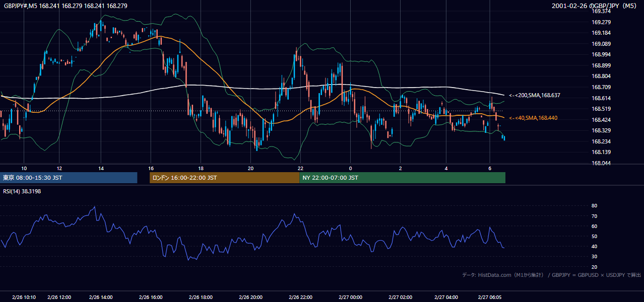
Task: Click the RSI scale value 30
Action: tap(595, 257)
